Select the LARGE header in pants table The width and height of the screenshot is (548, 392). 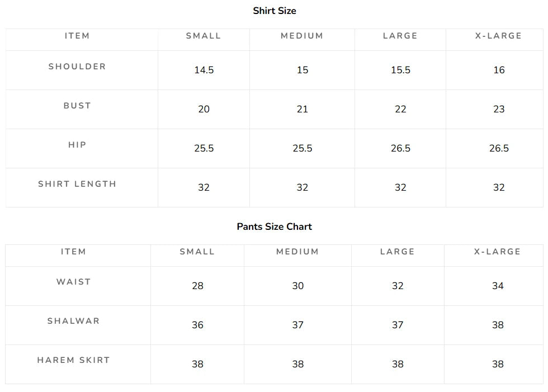tap(398, 252)
